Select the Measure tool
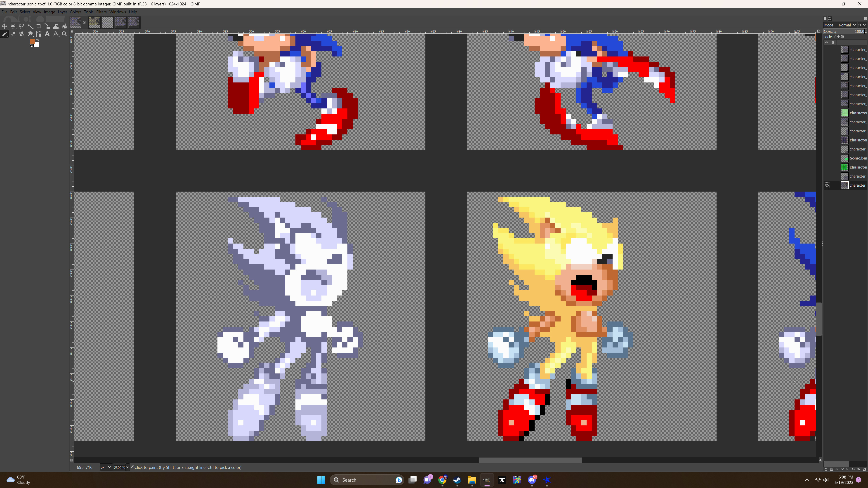 coord(56,34)
